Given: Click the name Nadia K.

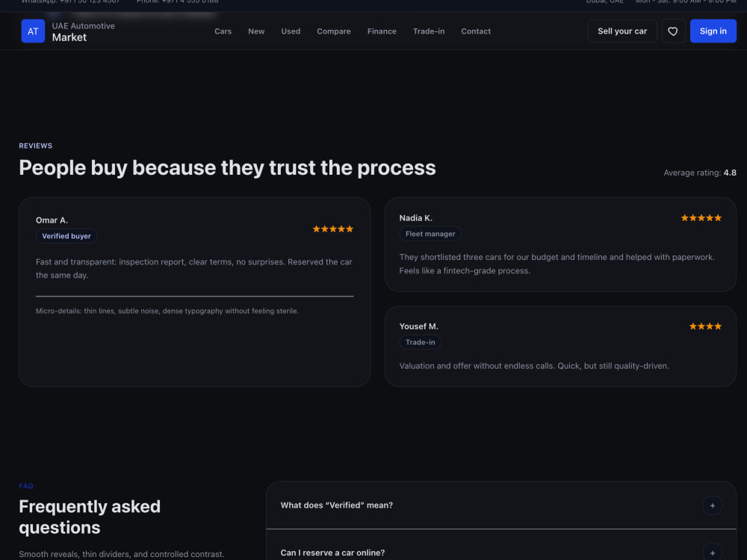Looking at the screenshot, I should pyautogui.click(x=416, y=218).
